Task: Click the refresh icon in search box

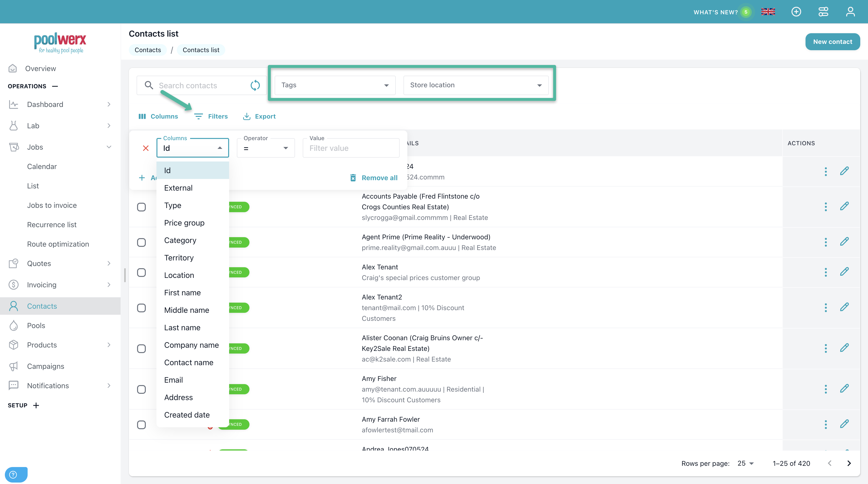Action: click(x=255, y=85)
